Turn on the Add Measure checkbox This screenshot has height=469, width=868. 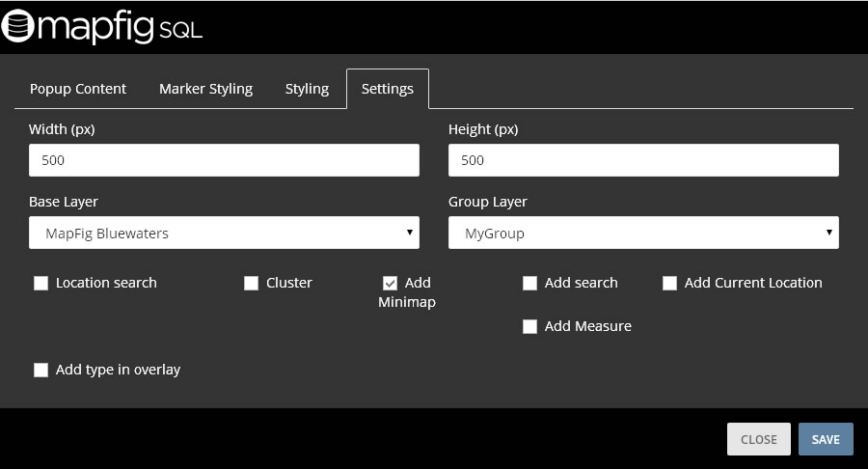coord(529,327)
